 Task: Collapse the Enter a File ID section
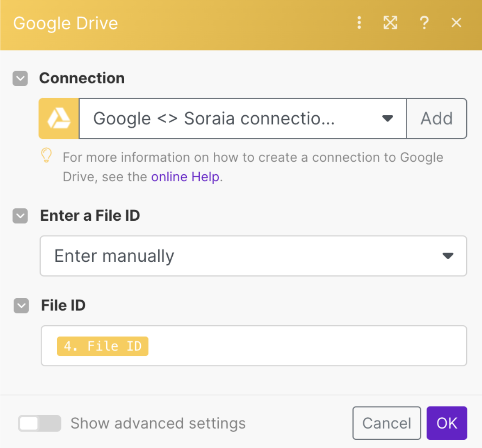[20, 216]
